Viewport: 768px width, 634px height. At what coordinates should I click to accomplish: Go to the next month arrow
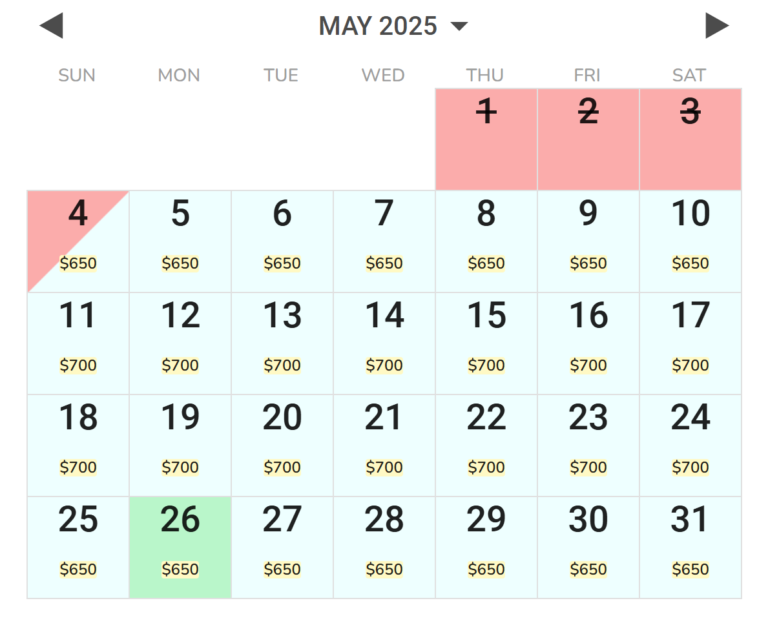click(716, 26)
